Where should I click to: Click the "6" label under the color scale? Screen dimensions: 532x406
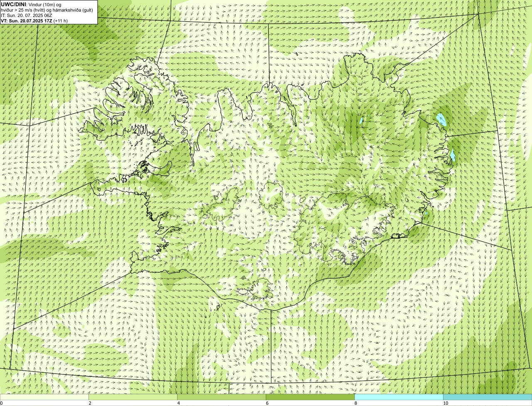(267, 403)
